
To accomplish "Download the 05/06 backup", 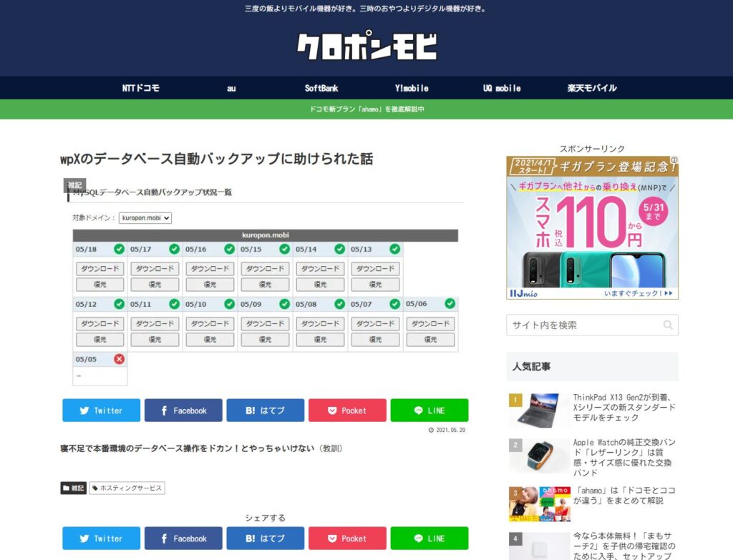I will click(430, 324).
